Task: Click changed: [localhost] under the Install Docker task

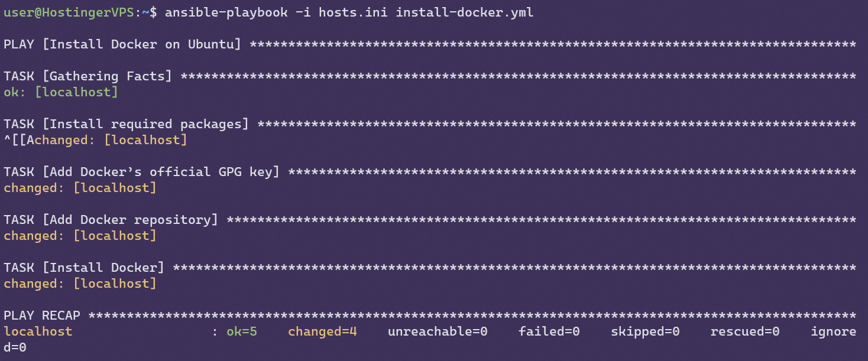Action: [x=80, y=284]
